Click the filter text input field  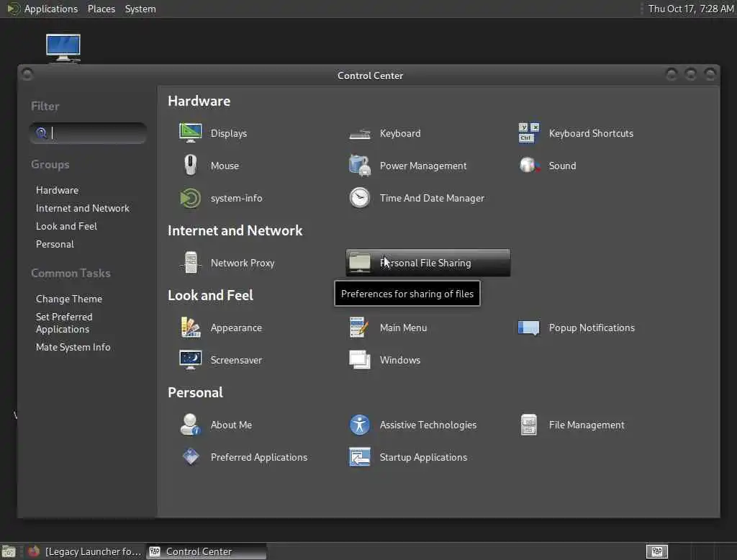click(88, 133)
